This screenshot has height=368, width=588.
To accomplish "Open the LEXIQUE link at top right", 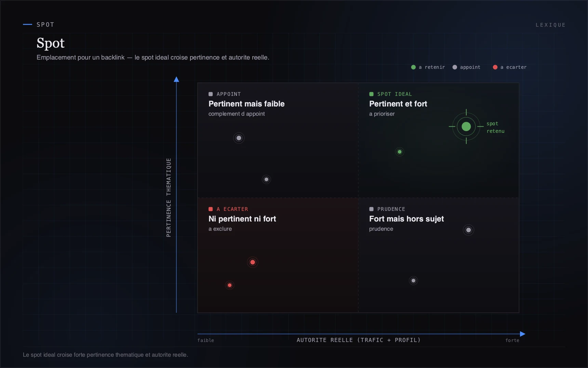I will click(550, 25).
